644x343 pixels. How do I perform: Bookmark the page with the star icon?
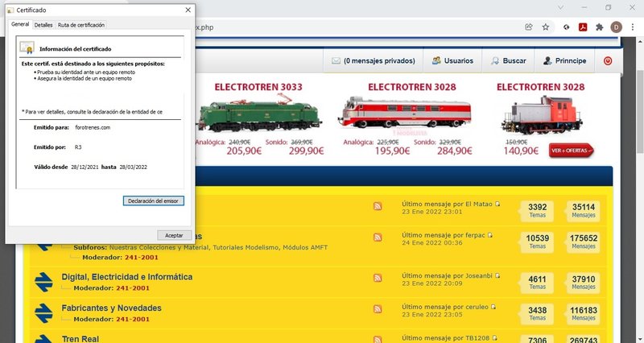tap(546, 27)
